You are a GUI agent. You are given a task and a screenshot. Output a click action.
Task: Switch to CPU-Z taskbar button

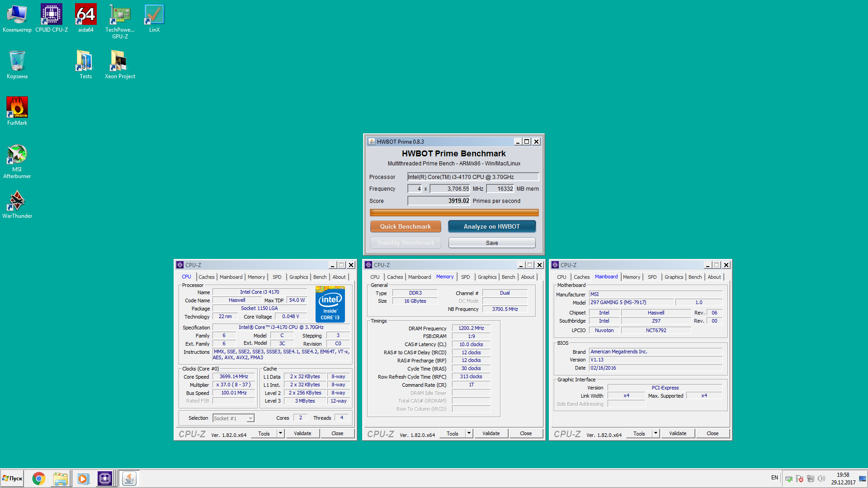(x=105, y=479)
